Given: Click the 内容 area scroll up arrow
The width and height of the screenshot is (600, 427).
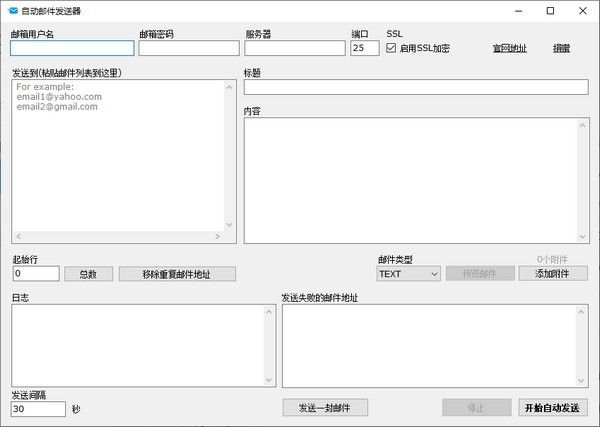Looking at the screenshot, I should [582, 125].
